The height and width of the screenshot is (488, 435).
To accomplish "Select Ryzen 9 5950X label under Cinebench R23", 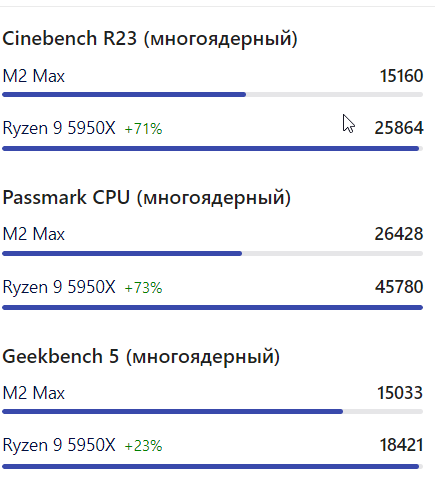I will click(x=59, y=128).
